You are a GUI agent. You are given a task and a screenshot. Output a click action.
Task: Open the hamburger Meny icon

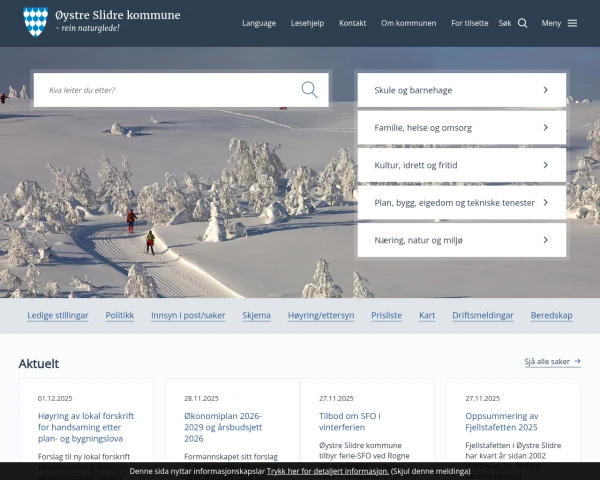click(572, 23)
